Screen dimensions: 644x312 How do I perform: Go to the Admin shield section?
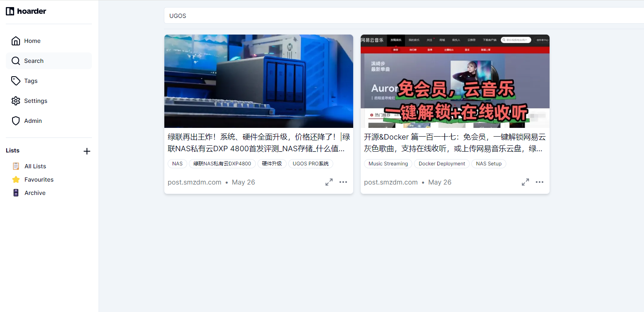(x=16, y=121)
